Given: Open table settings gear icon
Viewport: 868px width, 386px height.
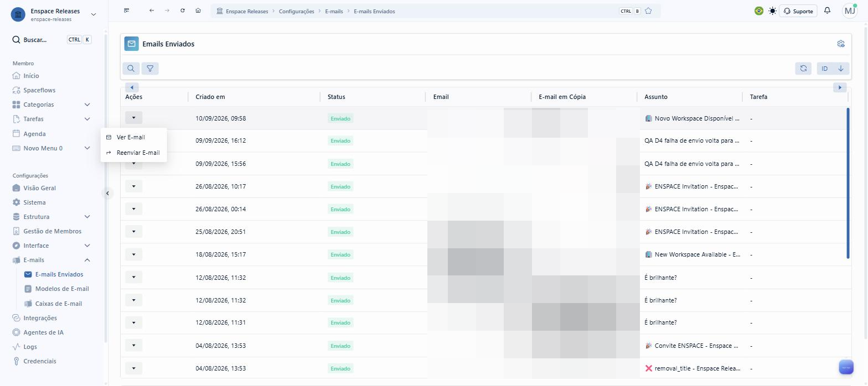Looking at the screenshot, I should pyautogui.click(x=841, y=44).
